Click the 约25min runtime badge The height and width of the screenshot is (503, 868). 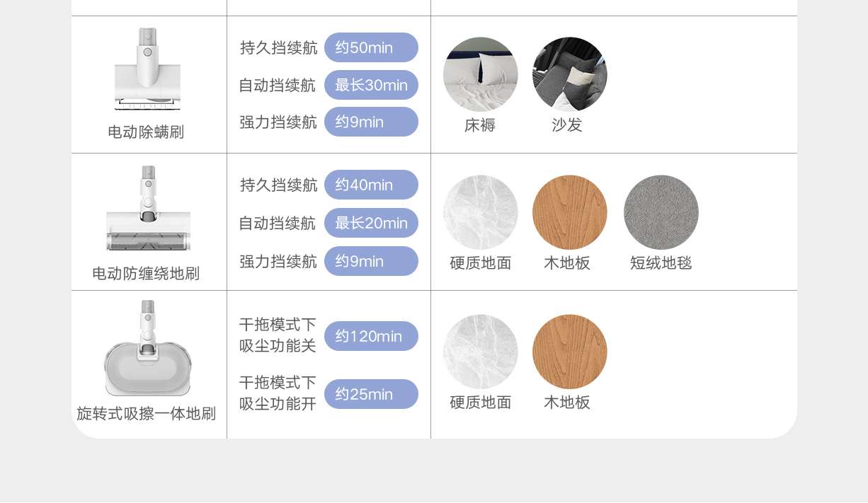point(371,394)
